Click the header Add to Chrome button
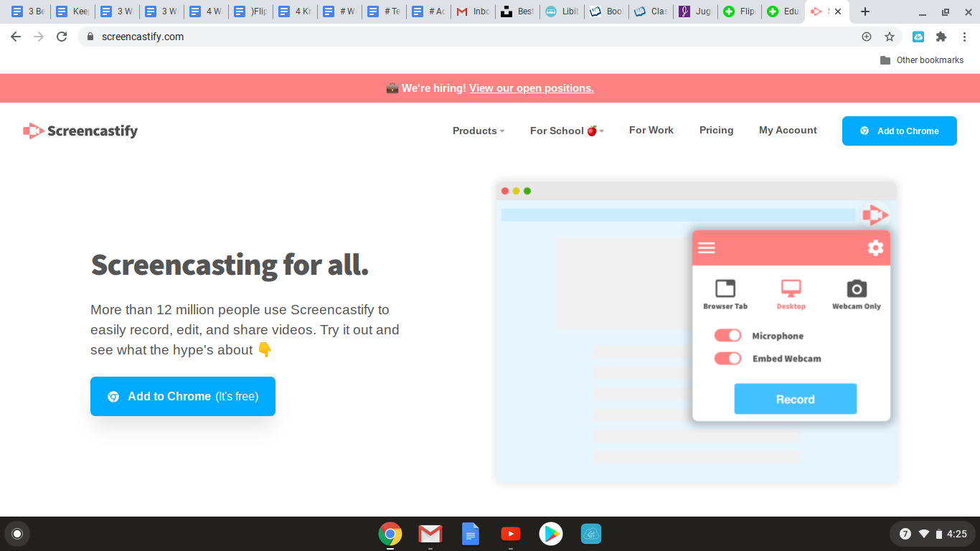980x551 pixels. (900, 131)
